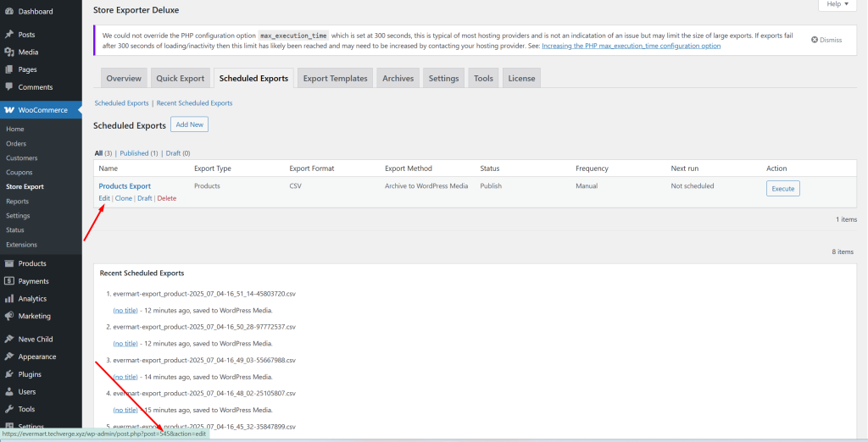Open max_execution_time configuration help link
This screenshot has height=442, width=868.
(x=631, y=46)
